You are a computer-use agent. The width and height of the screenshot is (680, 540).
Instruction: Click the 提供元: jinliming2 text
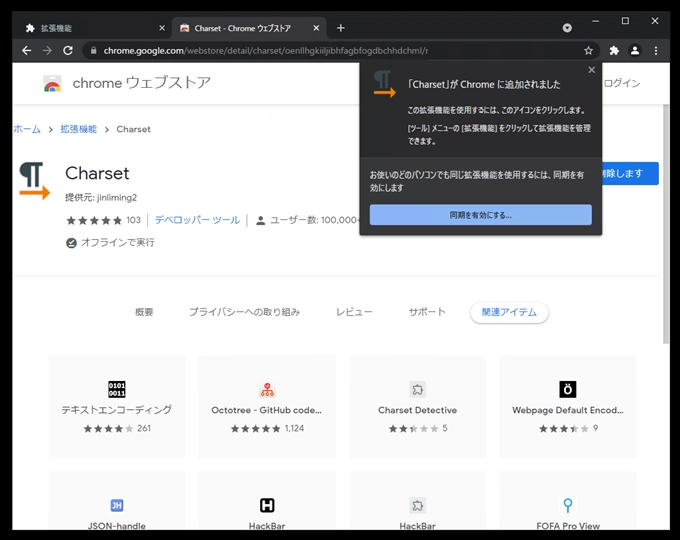pos(101,198)
